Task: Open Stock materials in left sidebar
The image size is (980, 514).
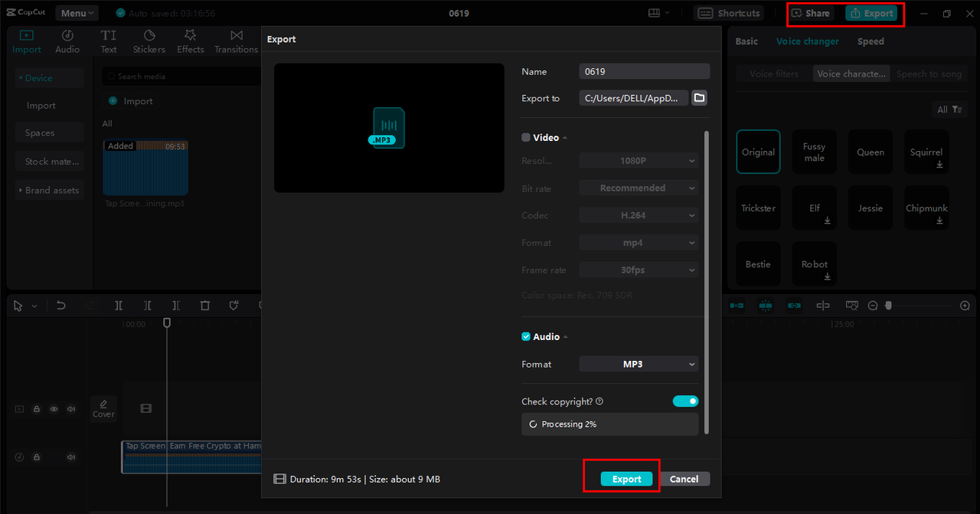Action: pyautogui.click(x=50, y=162)
